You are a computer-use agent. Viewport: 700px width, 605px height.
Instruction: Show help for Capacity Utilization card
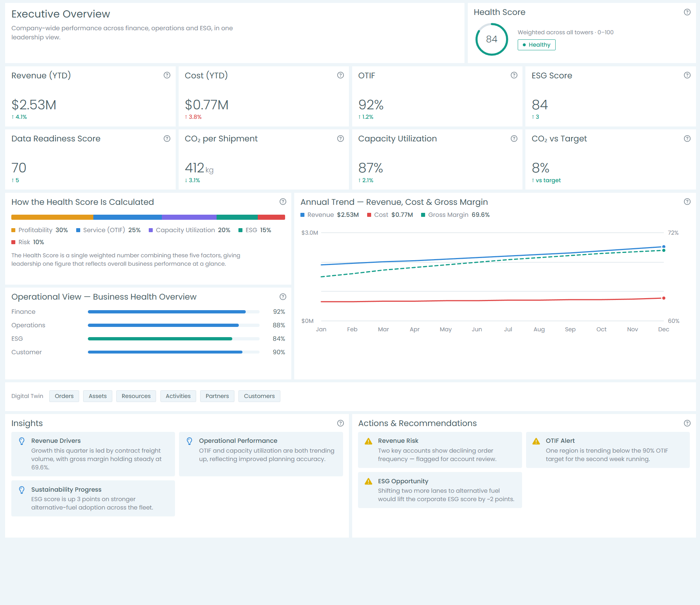point(514,138)
